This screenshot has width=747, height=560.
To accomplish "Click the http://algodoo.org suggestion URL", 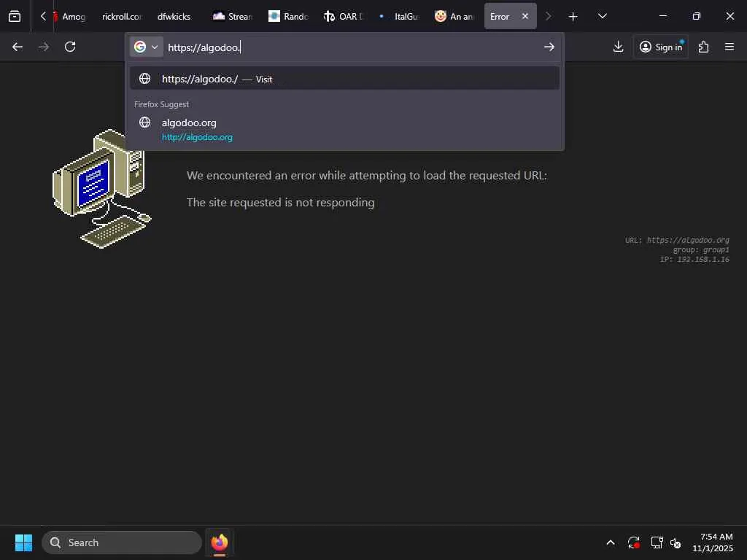I will click(197, 137).
